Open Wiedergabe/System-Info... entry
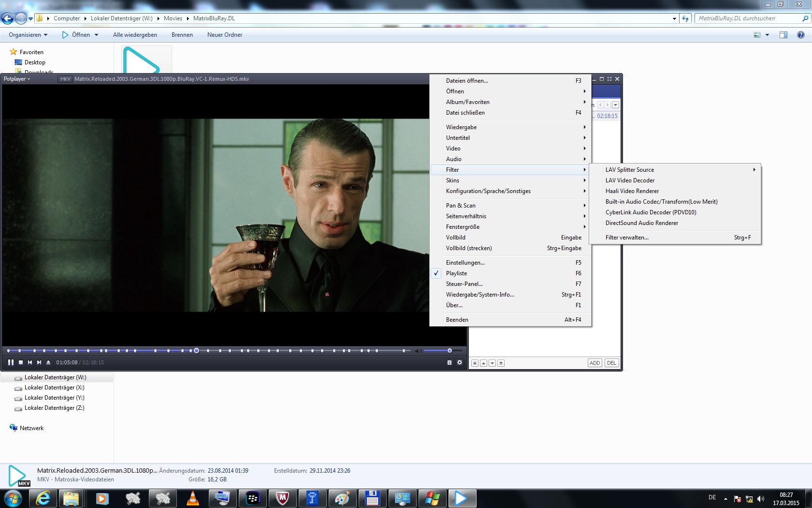Viewport: 812px width, 508px height. (x=510, y=295)
